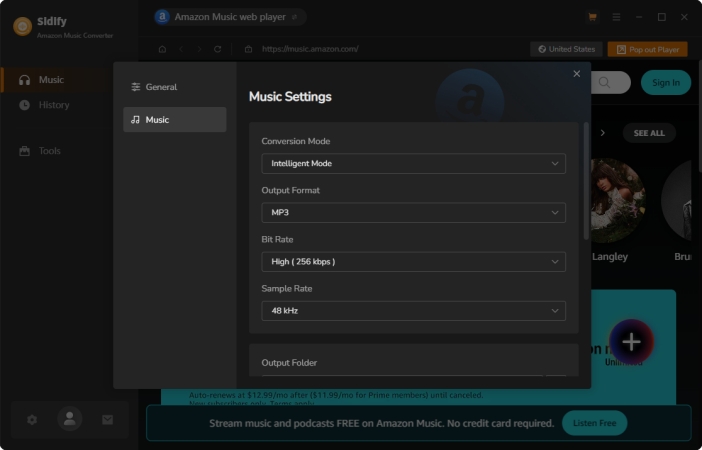Click the Tools toolbox icon

[25, 151]
